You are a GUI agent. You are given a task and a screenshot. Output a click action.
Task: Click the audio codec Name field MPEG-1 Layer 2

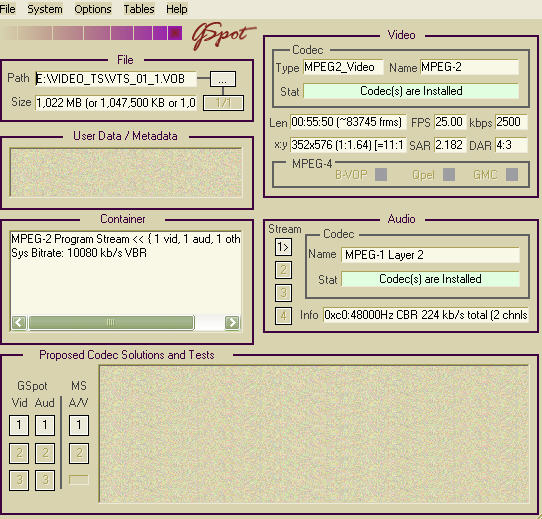(x=430, y=255)
